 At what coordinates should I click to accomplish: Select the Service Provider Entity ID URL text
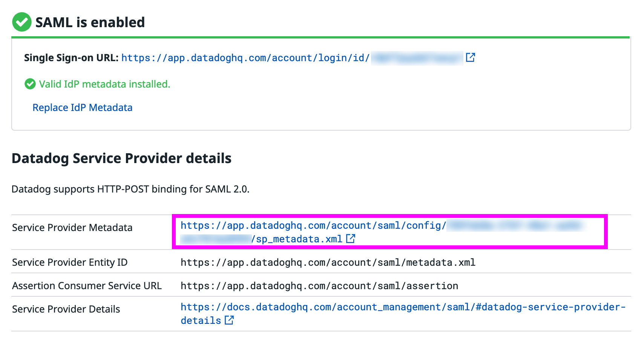tap(328, 262)
